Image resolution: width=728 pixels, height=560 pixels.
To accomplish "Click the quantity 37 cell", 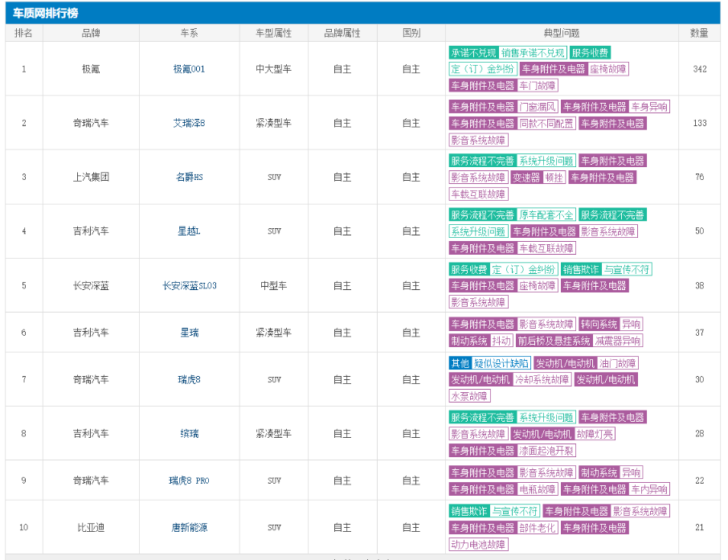I will pyautogui.click(x=700, y=333).
